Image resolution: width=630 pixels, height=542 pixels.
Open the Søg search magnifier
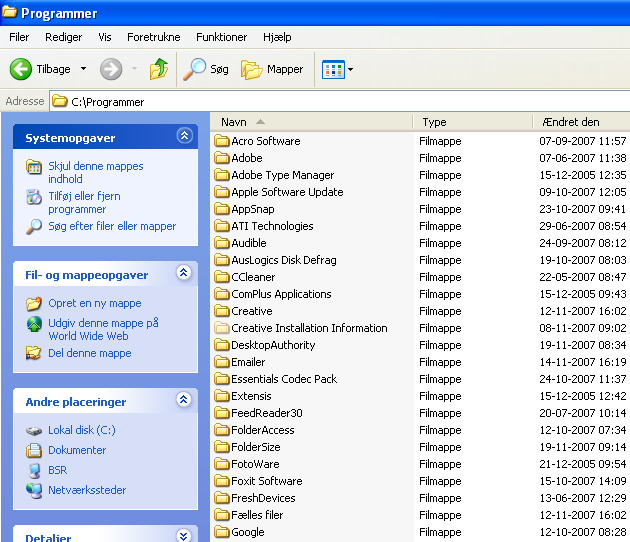point(194,69)
